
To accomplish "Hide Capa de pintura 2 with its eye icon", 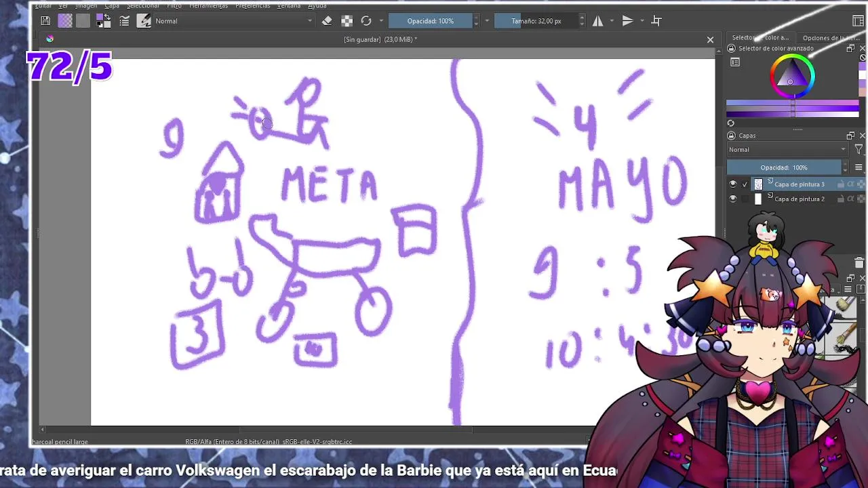I will [x=732, y=199].
